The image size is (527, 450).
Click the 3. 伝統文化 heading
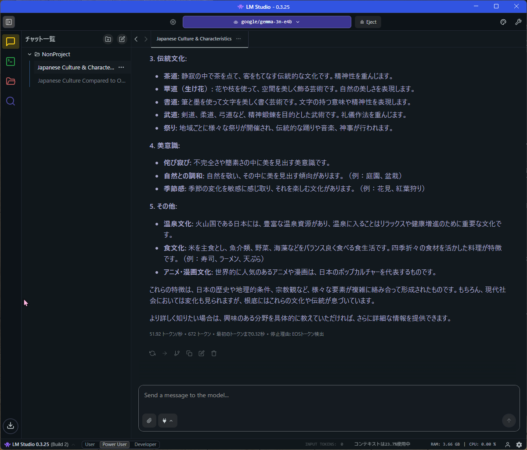tap(168, 59)
